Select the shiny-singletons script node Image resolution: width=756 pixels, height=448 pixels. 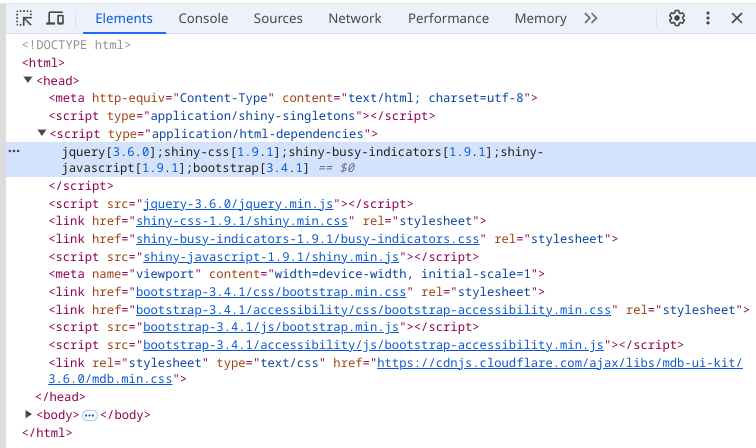tap(242, 116)
